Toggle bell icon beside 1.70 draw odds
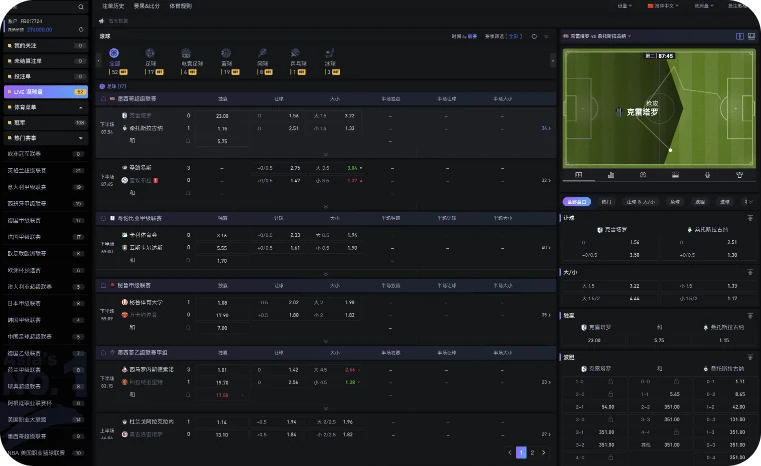761x466 pixels. pos(188,261)
